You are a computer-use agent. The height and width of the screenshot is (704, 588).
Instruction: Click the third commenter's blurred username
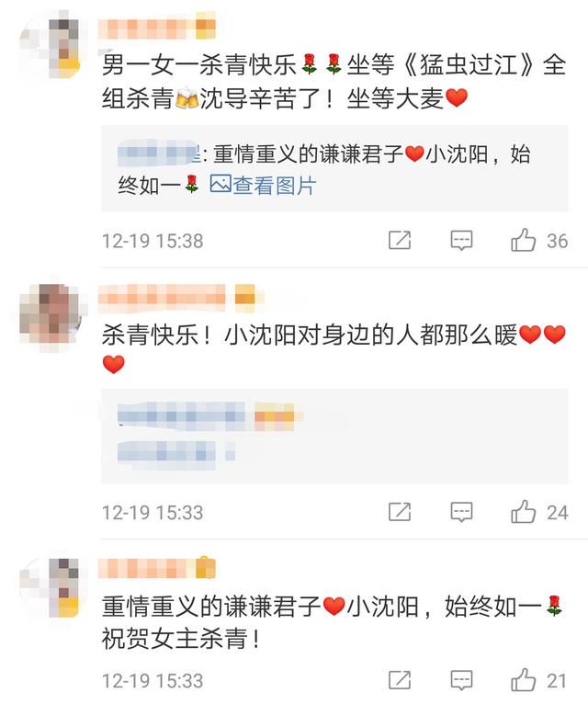click(x=157, y=568)
